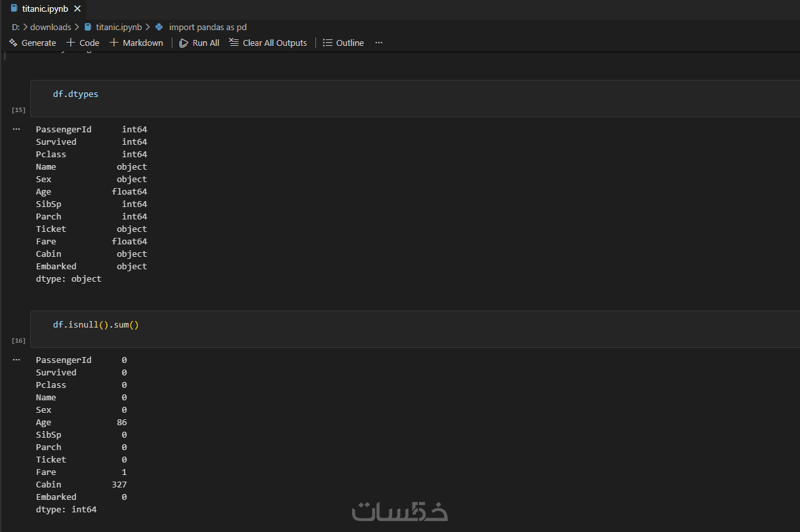
Task: Click the cell execution count 16
Action: click(x=18, y=341)
